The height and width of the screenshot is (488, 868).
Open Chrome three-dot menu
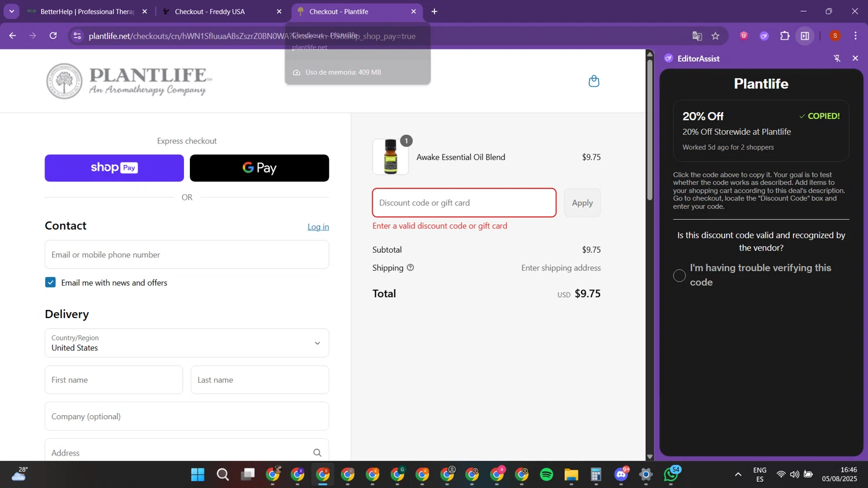click(855, 36)
